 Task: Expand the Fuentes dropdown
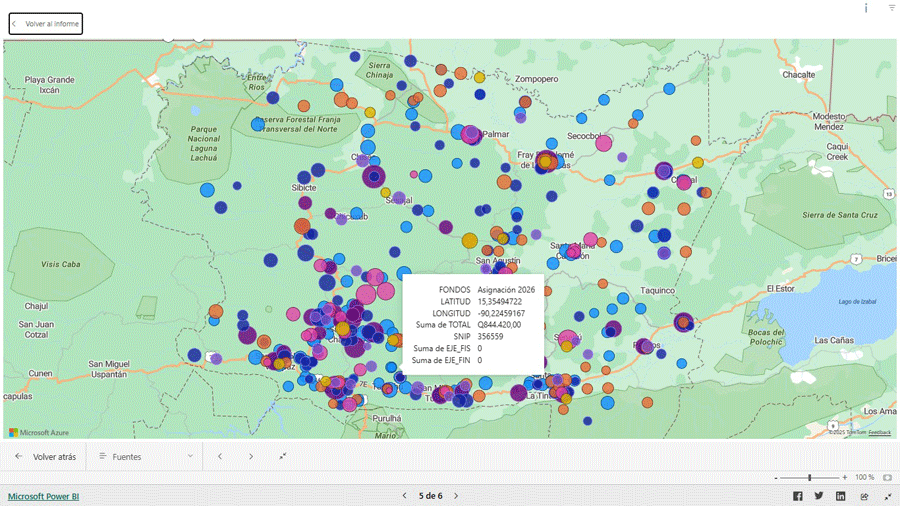click(x=190, y=457)
